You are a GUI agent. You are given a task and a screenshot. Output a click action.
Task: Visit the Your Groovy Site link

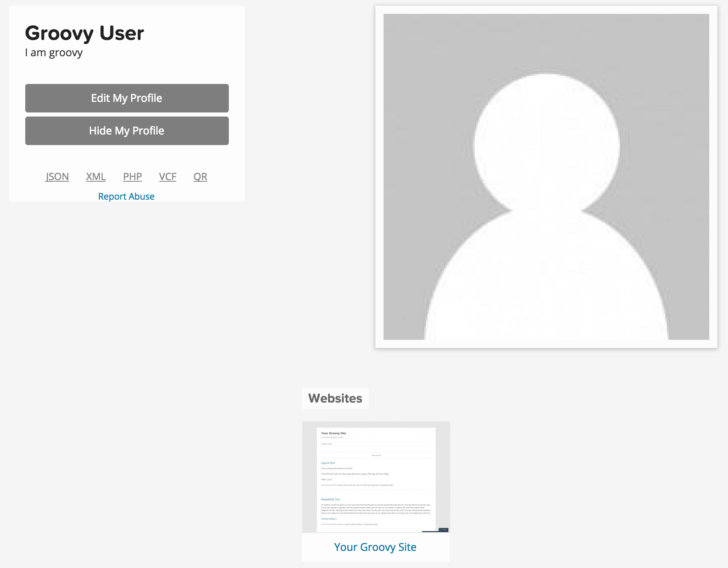click(375, 547)
